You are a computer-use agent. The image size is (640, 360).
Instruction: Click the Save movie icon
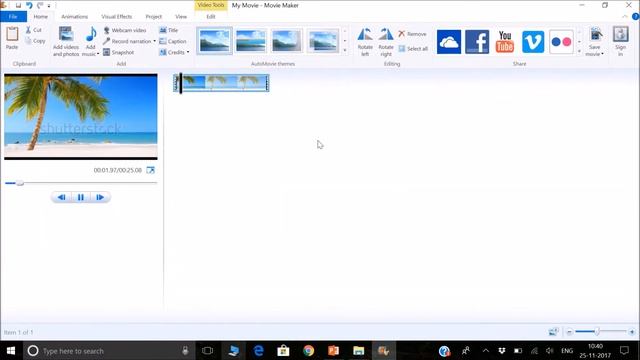(x=596, y=35)
